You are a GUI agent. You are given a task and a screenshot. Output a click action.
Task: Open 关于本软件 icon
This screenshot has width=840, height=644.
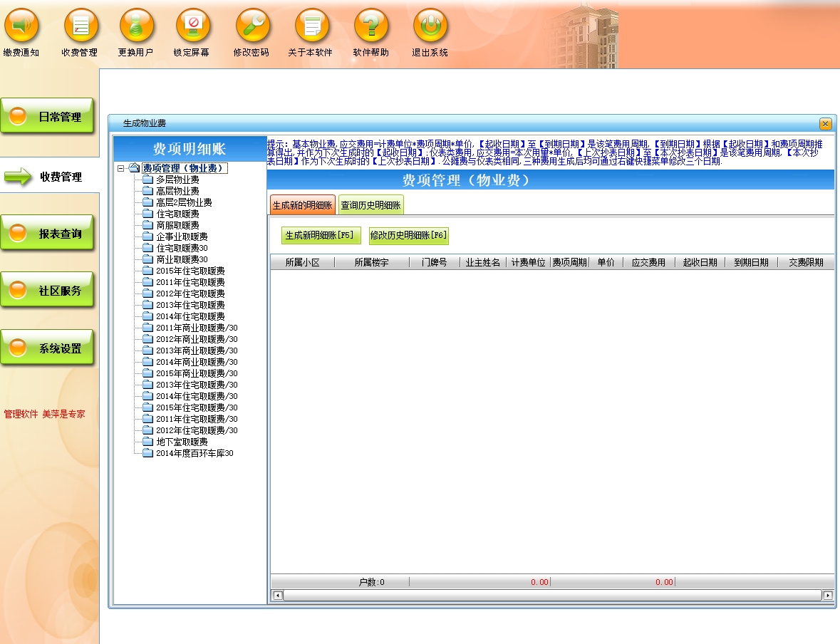point(311,27)
